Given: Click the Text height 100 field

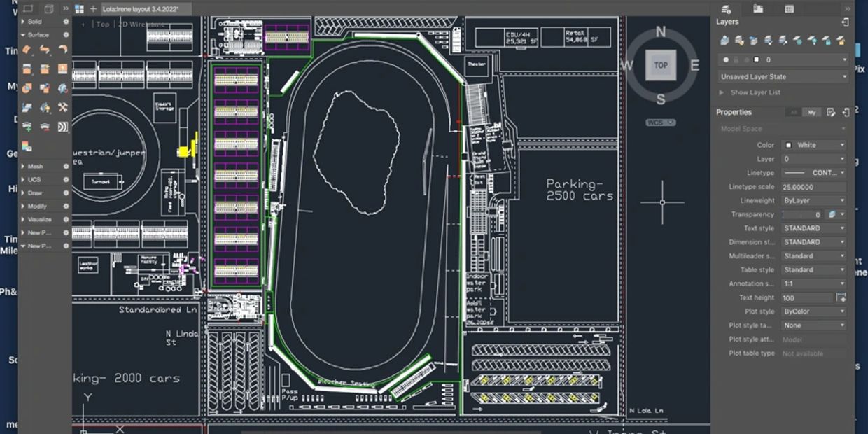Looking at the screenshot, I should click(x=807, y=297).
